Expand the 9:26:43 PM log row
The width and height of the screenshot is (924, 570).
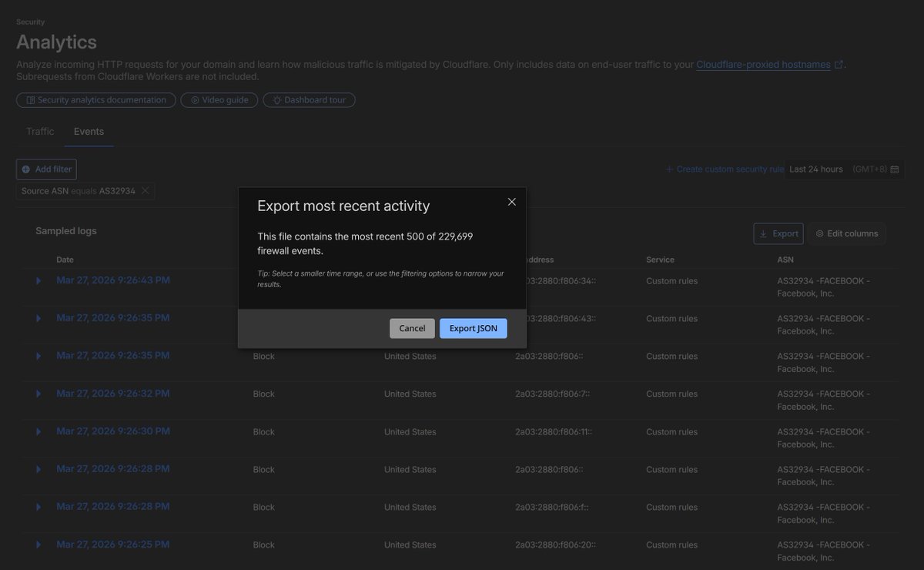point(38,281)
